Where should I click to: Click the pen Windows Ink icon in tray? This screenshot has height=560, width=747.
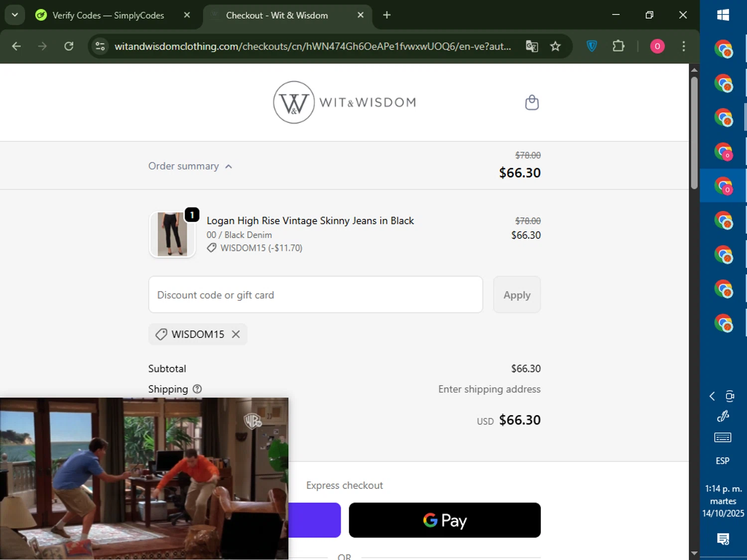723,416
